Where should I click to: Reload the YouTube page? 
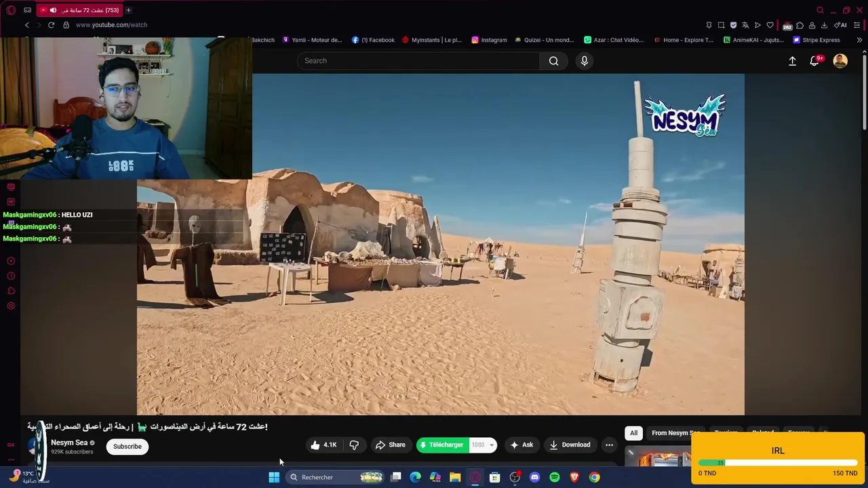point(51,25)
